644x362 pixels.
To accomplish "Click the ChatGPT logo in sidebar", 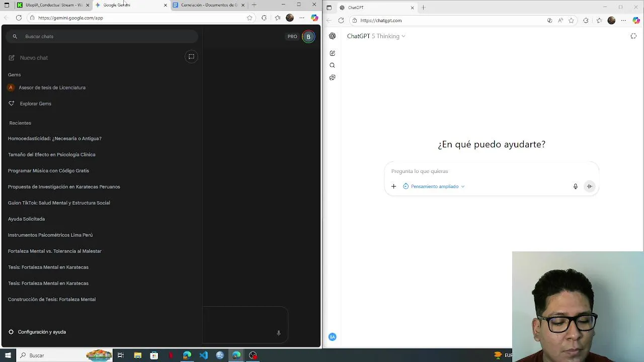I will point(333,36).
